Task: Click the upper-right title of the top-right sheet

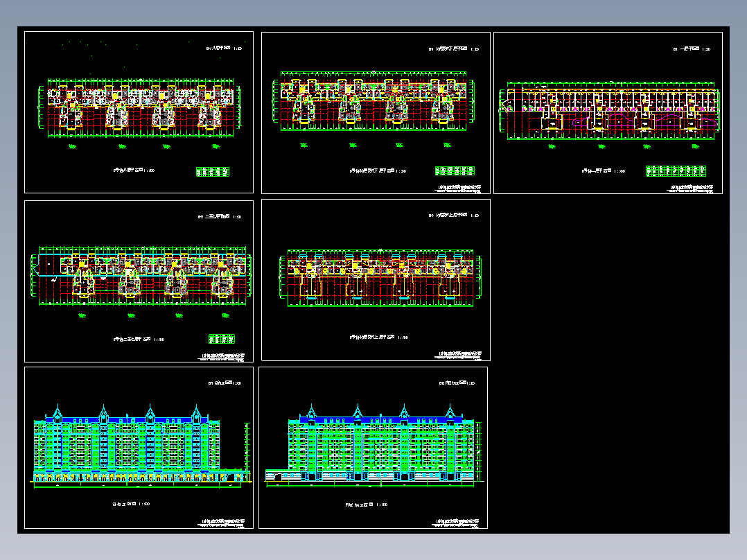Action: point(692,49)
